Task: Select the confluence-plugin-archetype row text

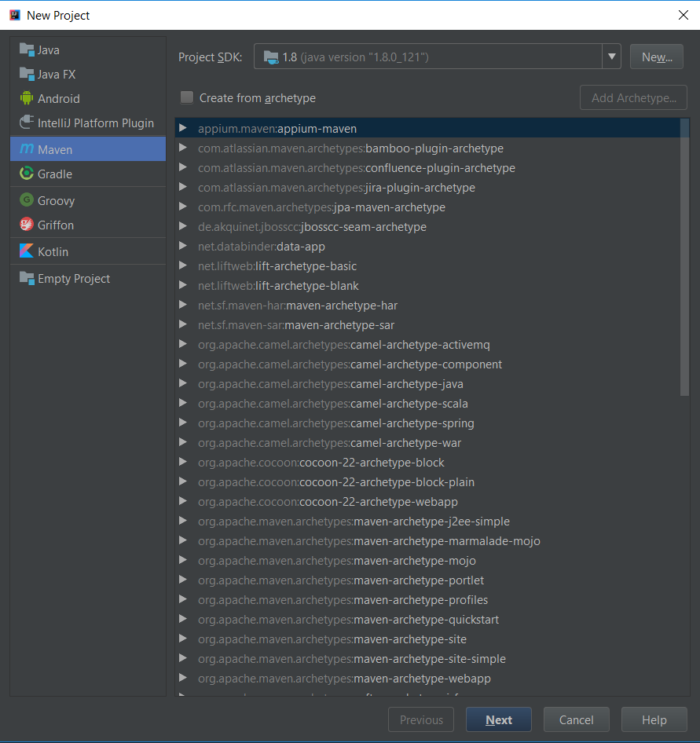Action: (x=357, y=168)
